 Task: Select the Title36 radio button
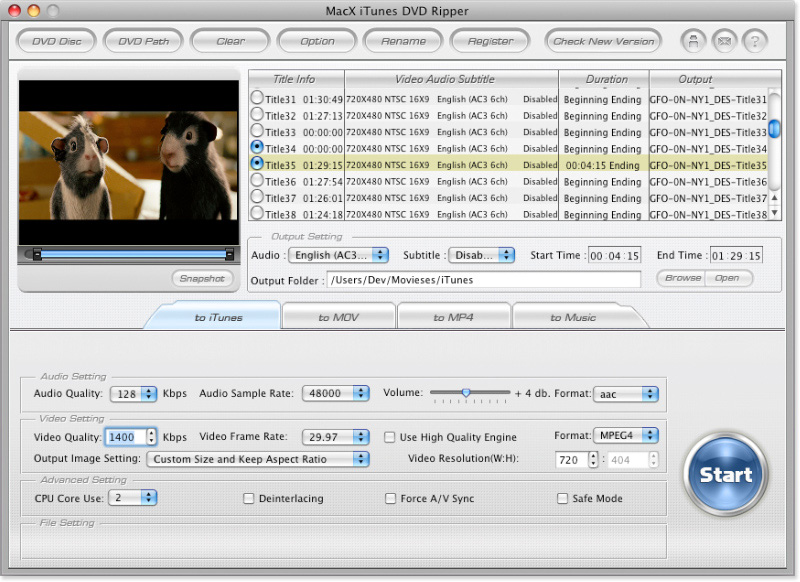point(257,180)
